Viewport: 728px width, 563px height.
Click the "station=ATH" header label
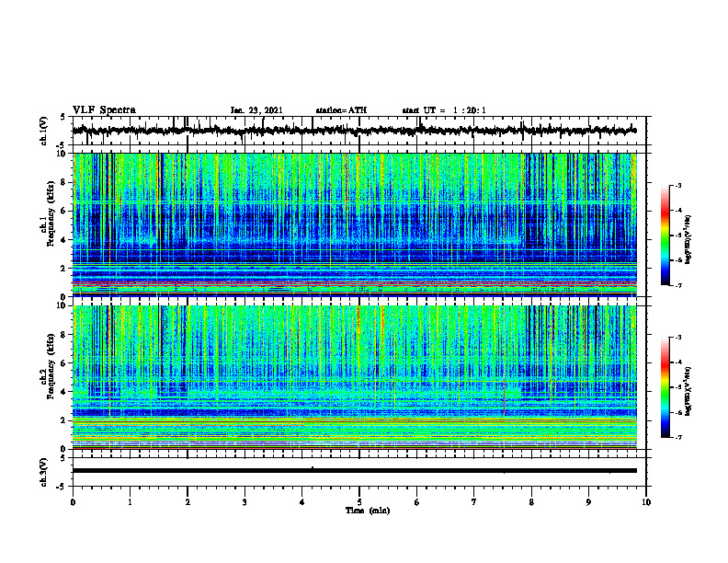(341, 110)
